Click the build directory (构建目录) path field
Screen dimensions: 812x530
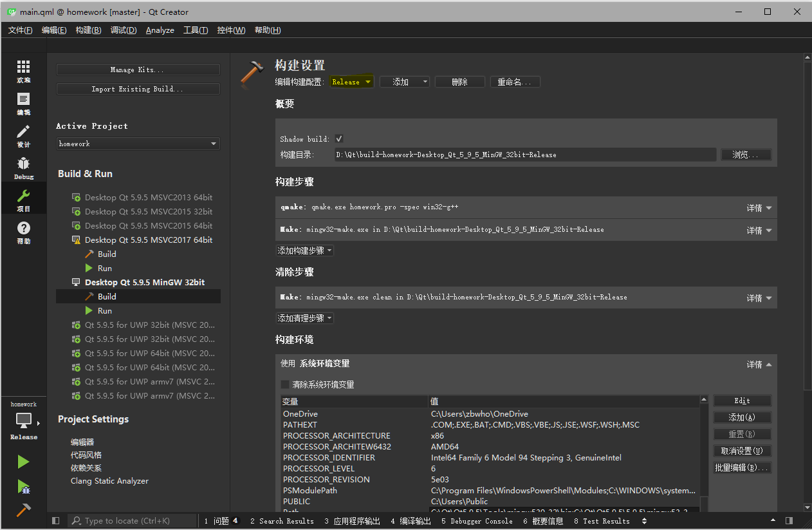click(525, 155)
